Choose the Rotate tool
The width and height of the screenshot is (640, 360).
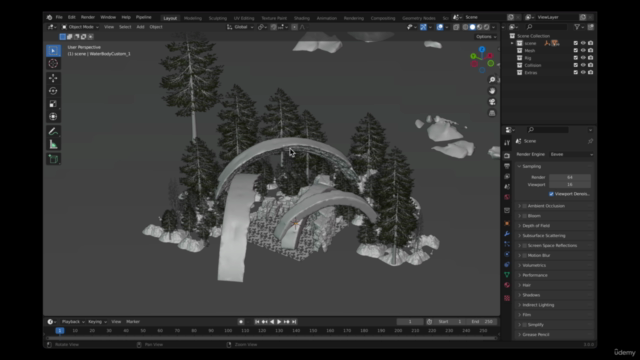(x=53, y=91)
